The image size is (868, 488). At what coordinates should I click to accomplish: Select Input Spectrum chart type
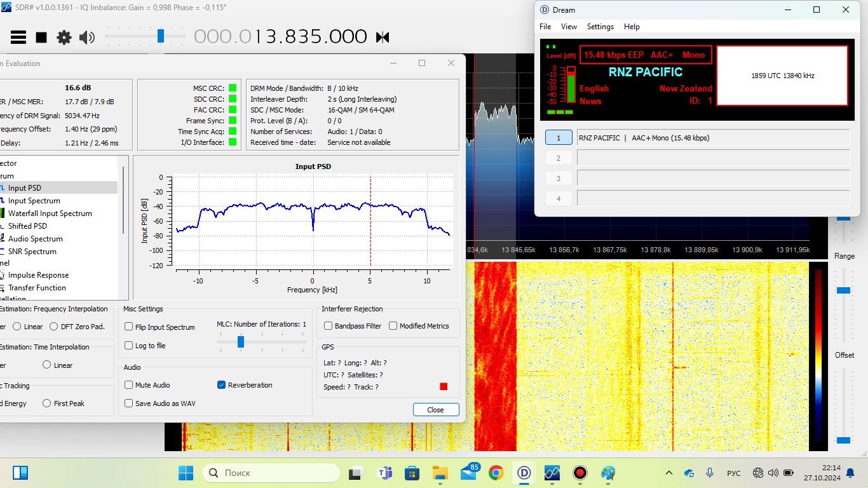click(34, 201)
